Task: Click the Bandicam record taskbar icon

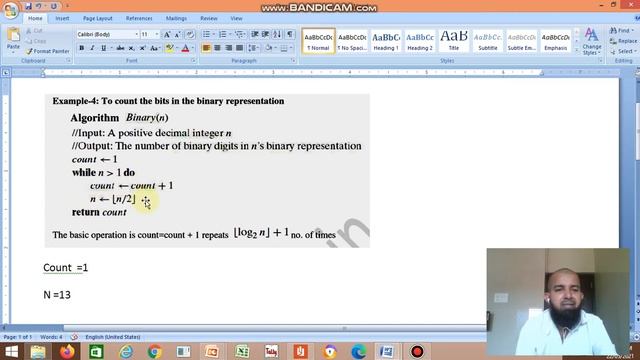Action: pyautogui.click(x=417, y=351)
